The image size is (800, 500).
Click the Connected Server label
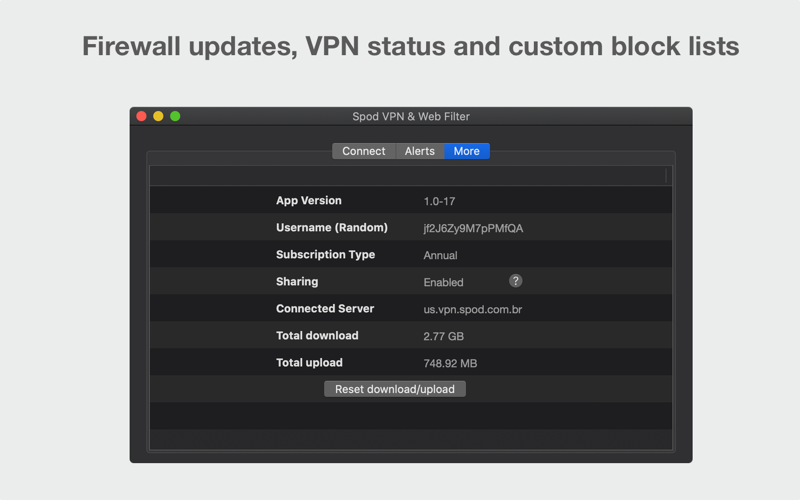pos(325,309)
